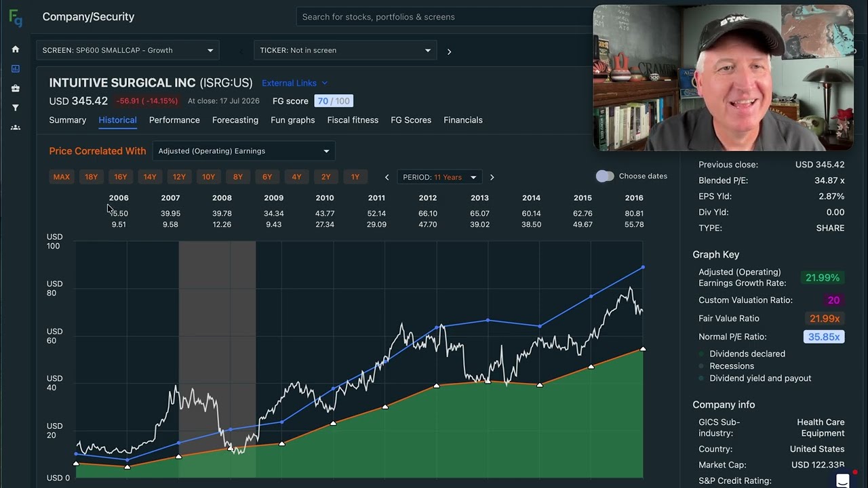Open the portfolio briefcase sidebar icon

tap(16, 88)
